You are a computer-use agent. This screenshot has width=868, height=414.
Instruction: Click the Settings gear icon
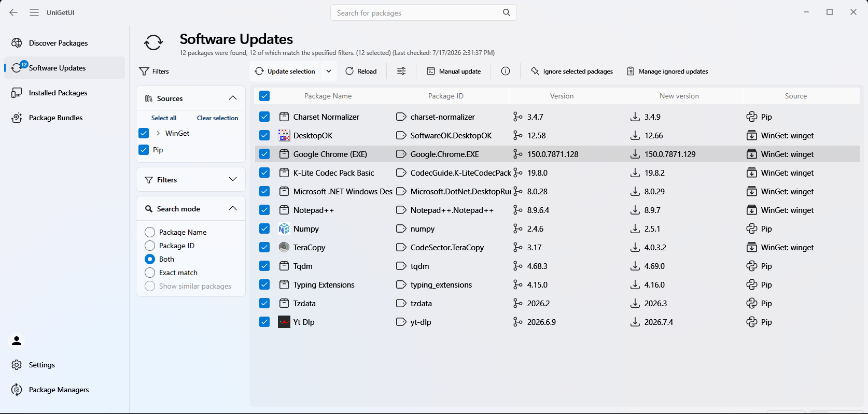(17, 365)
